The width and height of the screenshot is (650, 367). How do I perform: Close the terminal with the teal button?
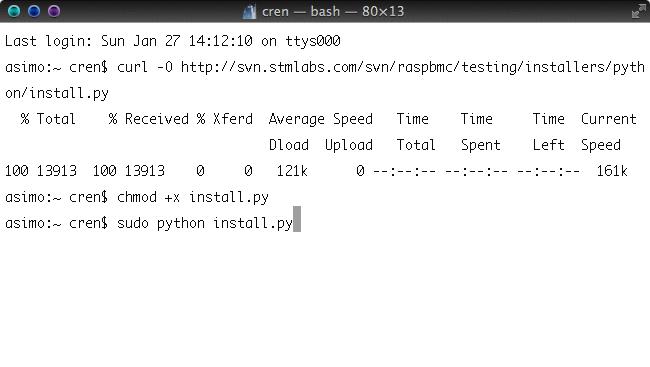[14, 11]
